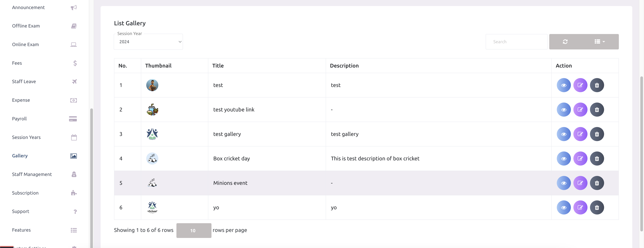This screenshot has width=644, height=248.
Task: Open the Box cricket day thumbnail
Action: pos(152,159)
